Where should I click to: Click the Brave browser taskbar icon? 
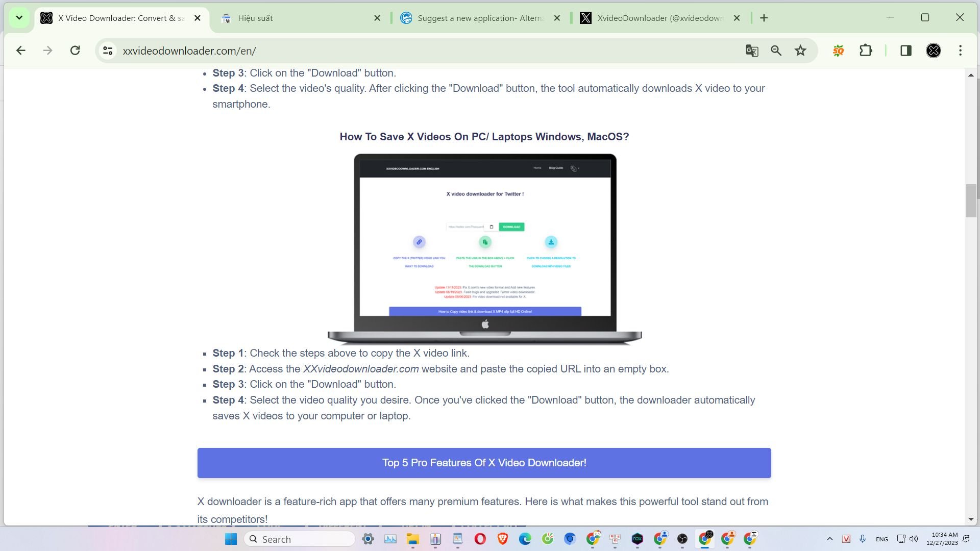pyautogui.click(x=502, y=538)
